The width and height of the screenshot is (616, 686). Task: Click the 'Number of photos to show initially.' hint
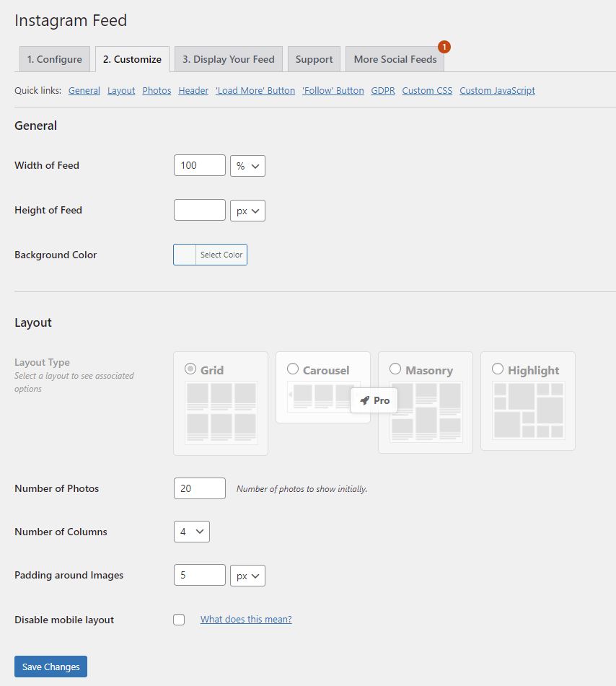[x=302, y=488]
